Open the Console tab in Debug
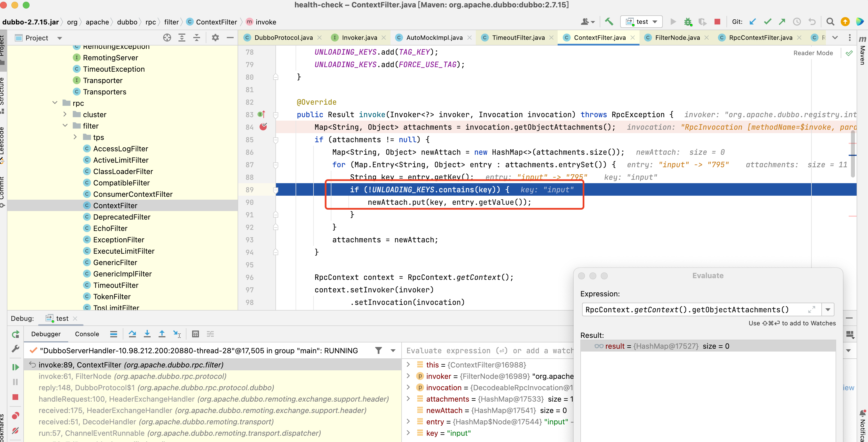 [87, 334]
